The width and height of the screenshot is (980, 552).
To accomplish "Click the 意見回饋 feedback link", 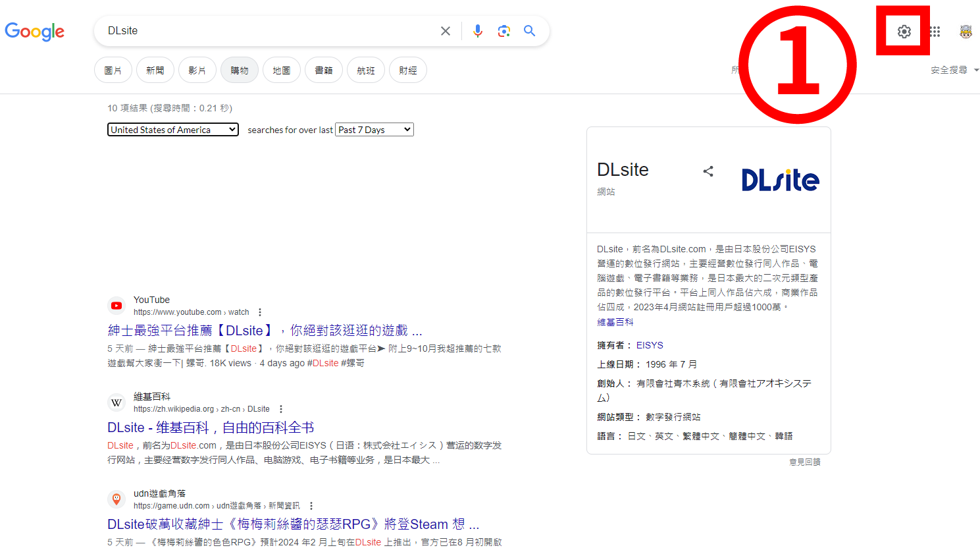I will coord(804,462).
